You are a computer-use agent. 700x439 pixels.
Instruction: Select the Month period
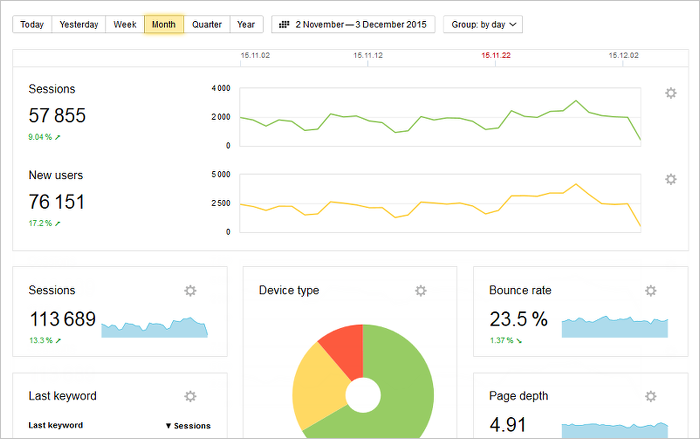click(164, 24)
